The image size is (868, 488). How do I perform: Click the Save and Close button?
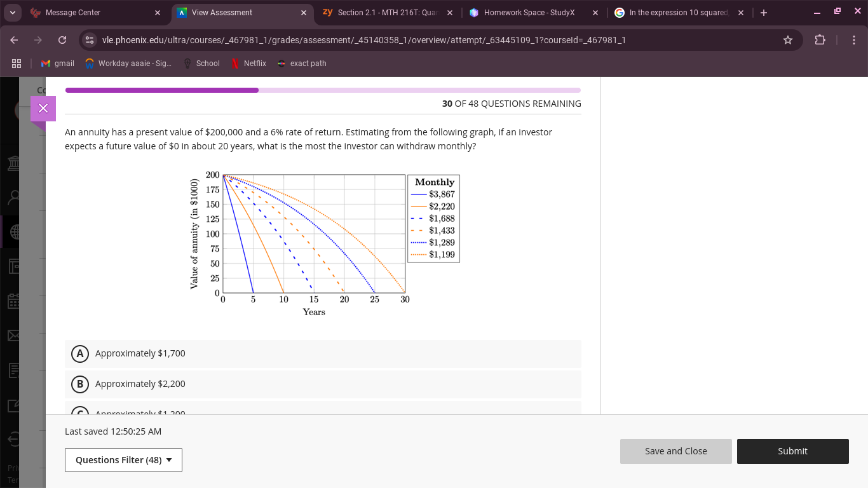pos(676,451)
